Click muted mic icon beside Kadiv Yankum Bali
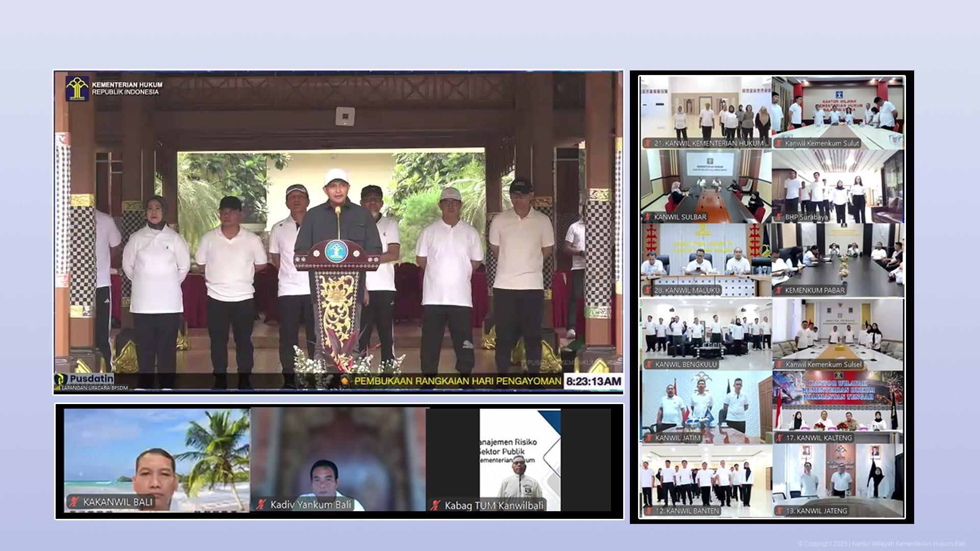 click(261, 505)
